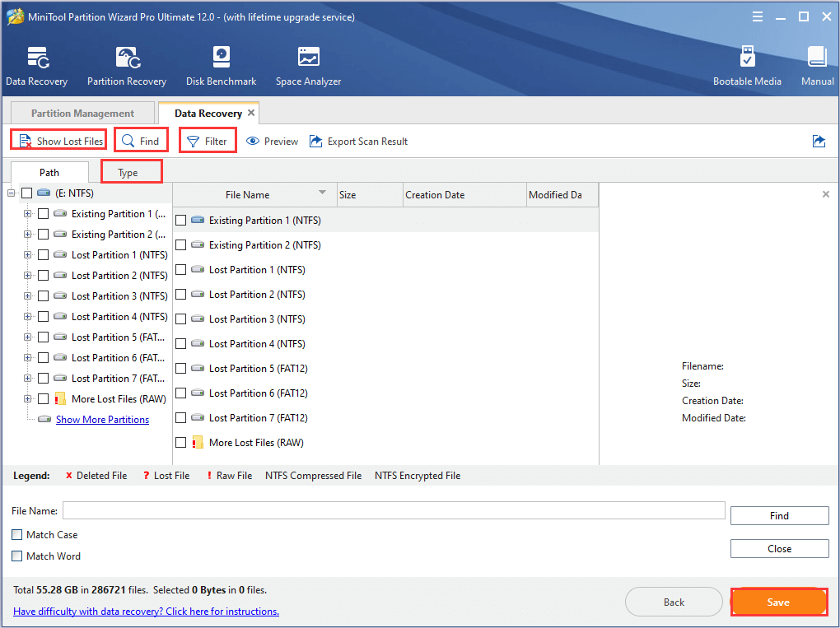Enable the Match Case option
Screen dimensions: 840x628
pos(17,534)
